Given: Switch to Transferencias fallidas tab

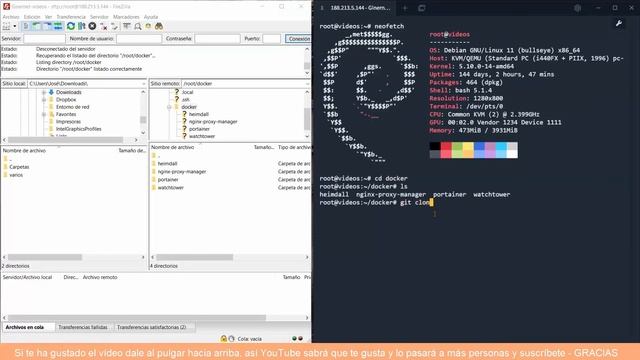Looking at the screenshot, I should (83, 327).
